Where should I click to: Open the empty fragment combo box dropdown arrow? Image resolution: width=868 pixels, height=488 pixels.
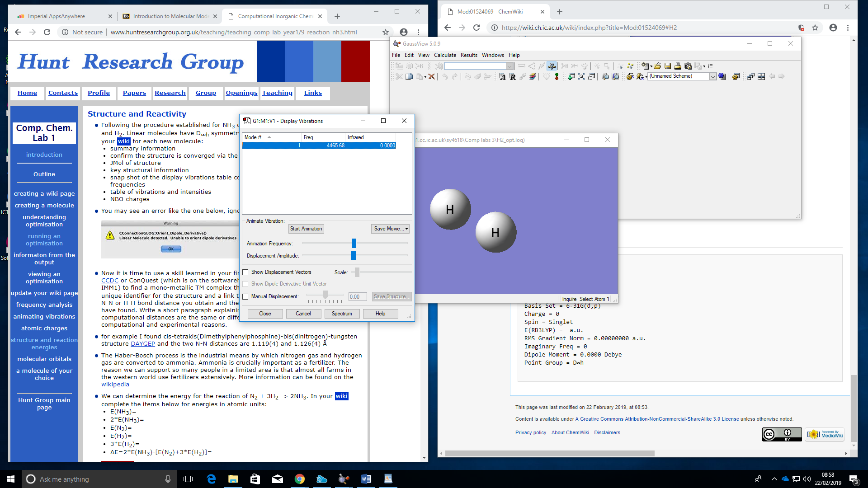click(509, 66)
